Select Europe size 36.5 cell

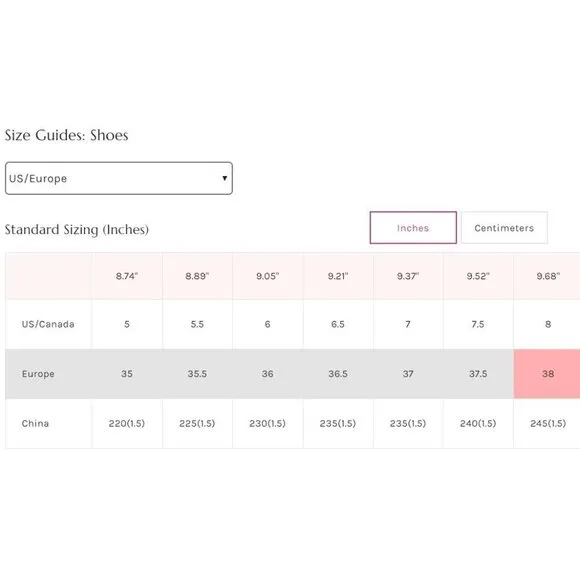pos(338,374)
